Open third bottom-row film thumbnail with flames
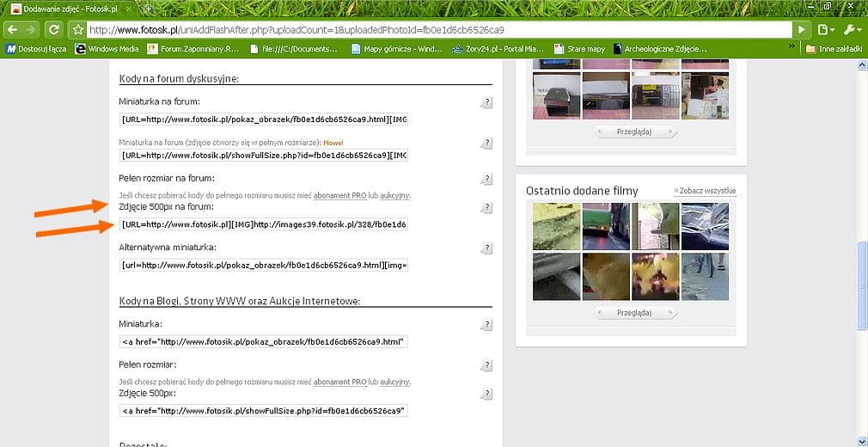Viewport: 868px width, 447px height. pyautogui.click(x=656, y=277)
